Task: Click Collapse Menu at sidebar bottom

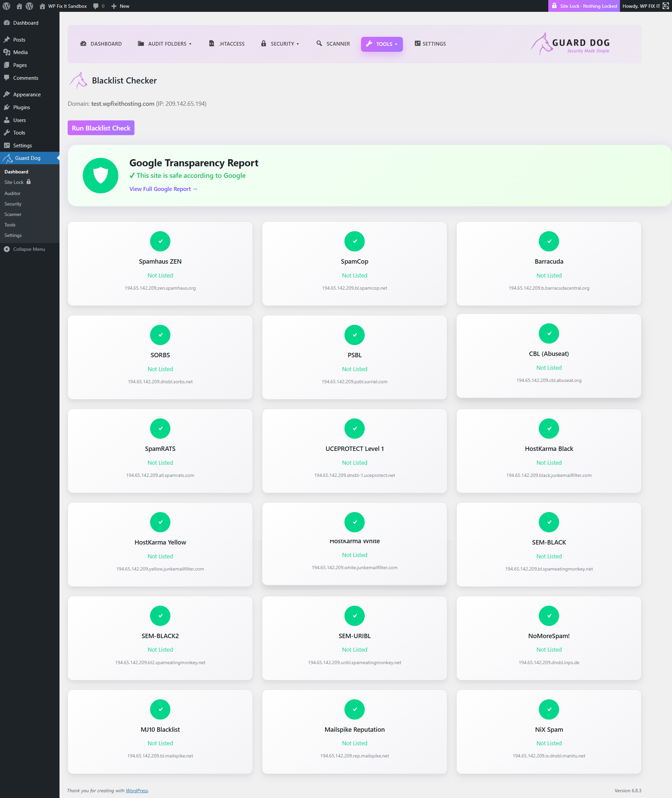Action: (x=29, y=249)
